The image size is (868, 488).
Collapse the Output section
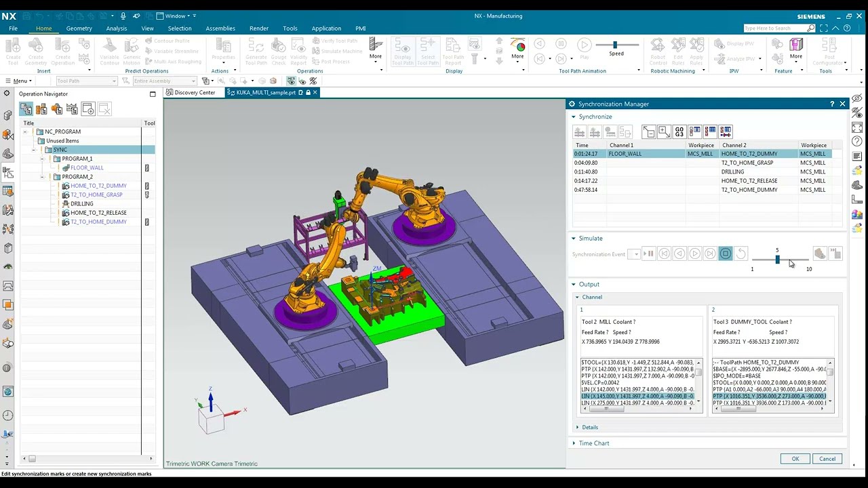point(574,285)
